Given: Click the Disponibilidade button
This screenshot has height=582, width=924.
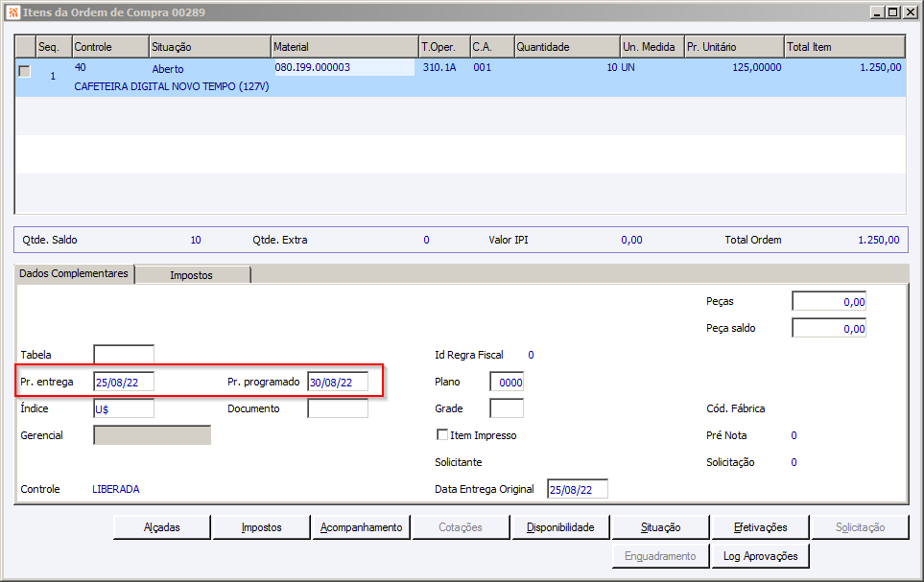Looking at the screenshot, I should (x=560, y=527).
